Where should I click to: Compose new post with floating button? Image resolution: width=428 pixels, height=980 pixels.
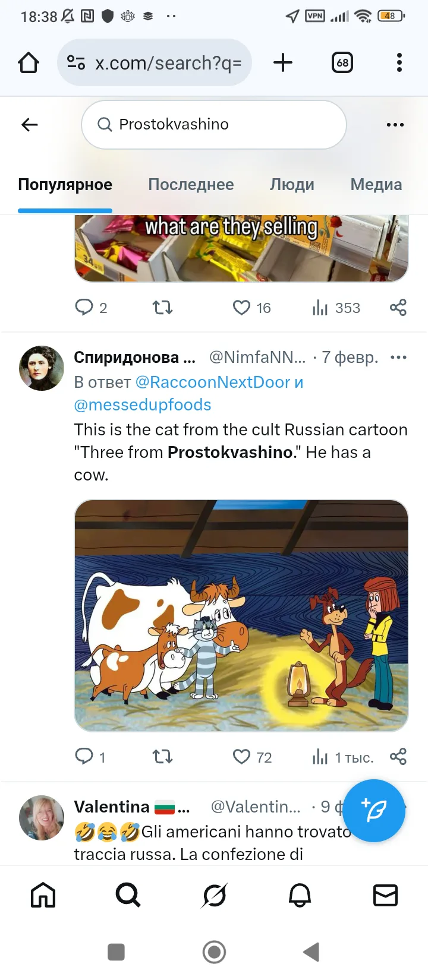374,811
